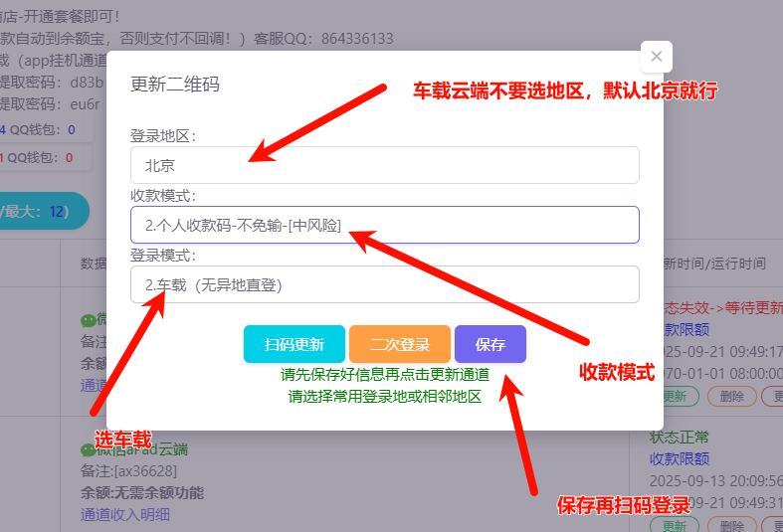Save settings with the purple 保存 button

(489, 345)
